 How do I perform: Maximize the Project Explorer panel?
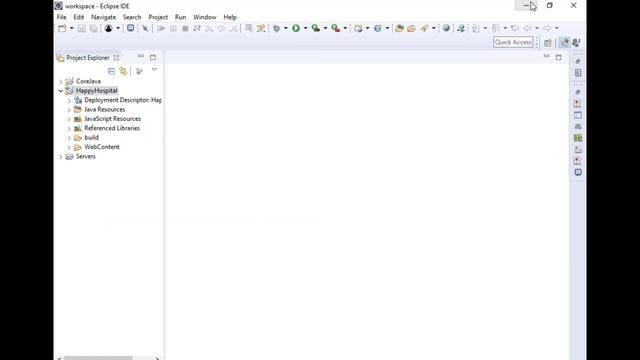(x=153, y=57)
